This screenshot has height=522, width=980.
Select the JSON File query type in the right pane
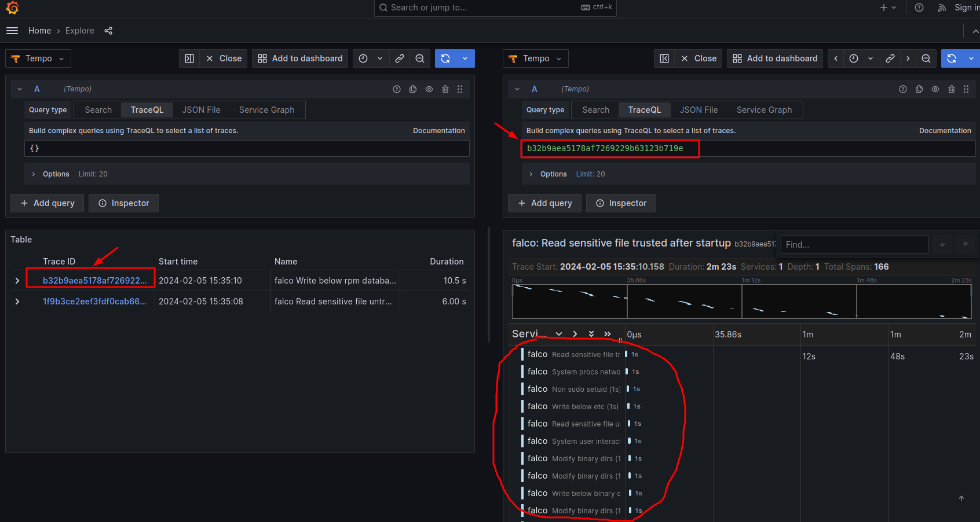pyautogui.click(x=699, y=110)
